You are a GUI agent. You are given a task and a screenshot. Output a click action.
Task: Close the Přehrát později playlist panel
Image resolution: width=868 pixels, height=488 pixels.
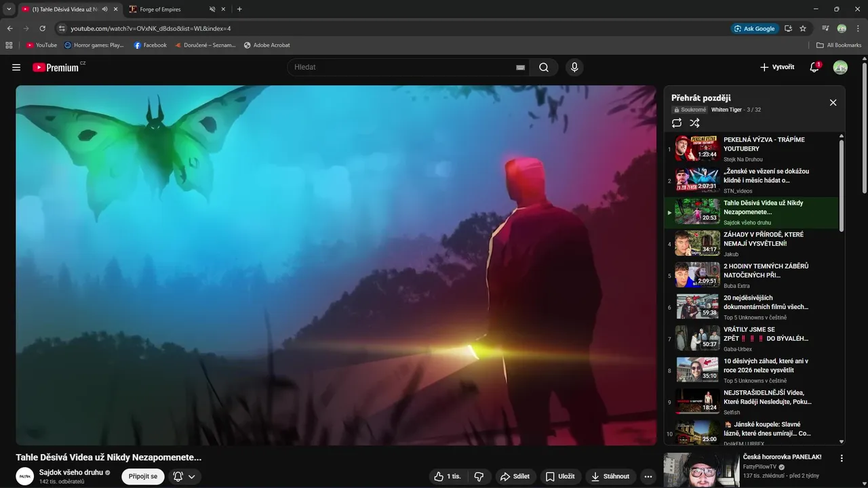pos(833,102)
